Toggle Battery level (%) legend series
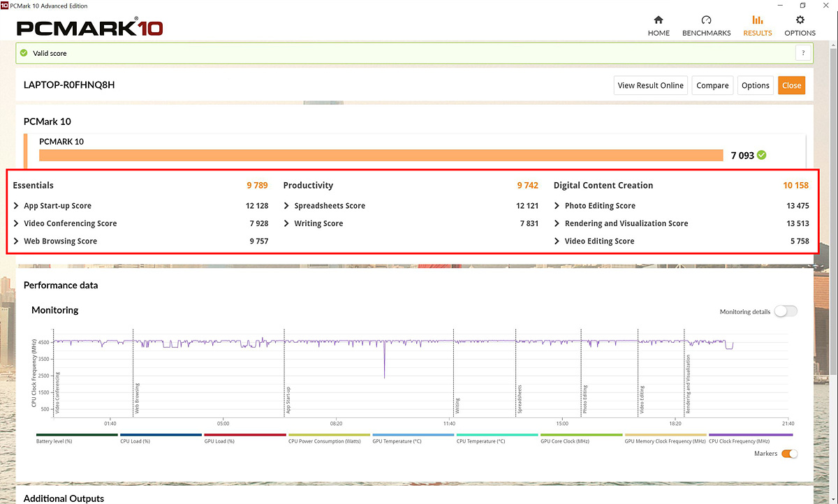The height and width of the screenshot is (504, 838). [77, 438]
